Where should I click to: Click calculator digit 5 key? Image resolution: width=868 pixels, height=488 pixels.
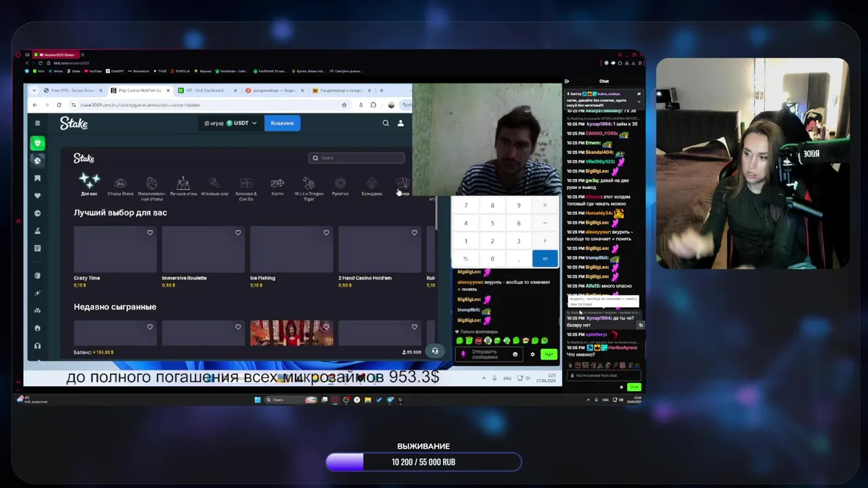(492, 223)
